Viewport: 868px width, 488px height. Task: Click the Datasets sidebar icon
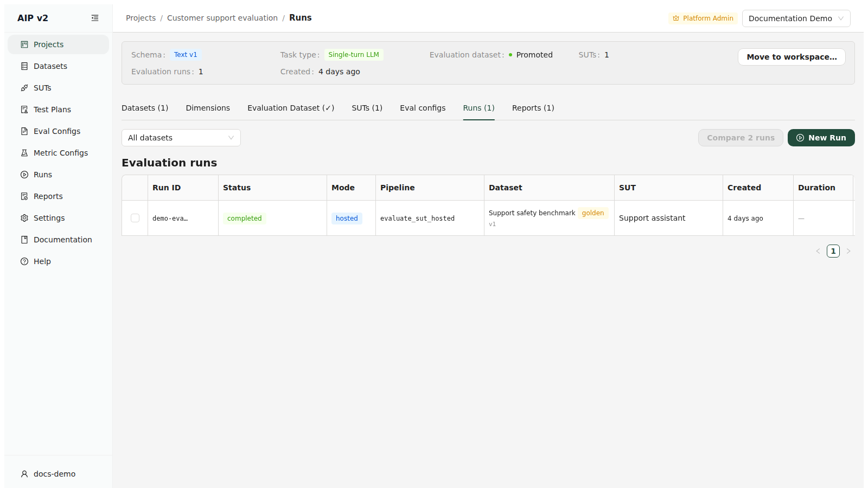24,66
